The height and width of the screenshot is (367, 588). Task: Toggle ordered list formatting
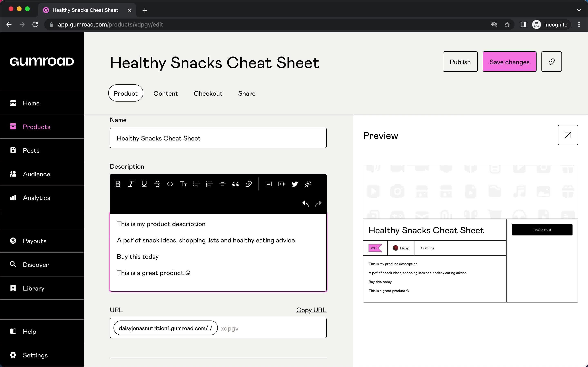tap(209, 183)
